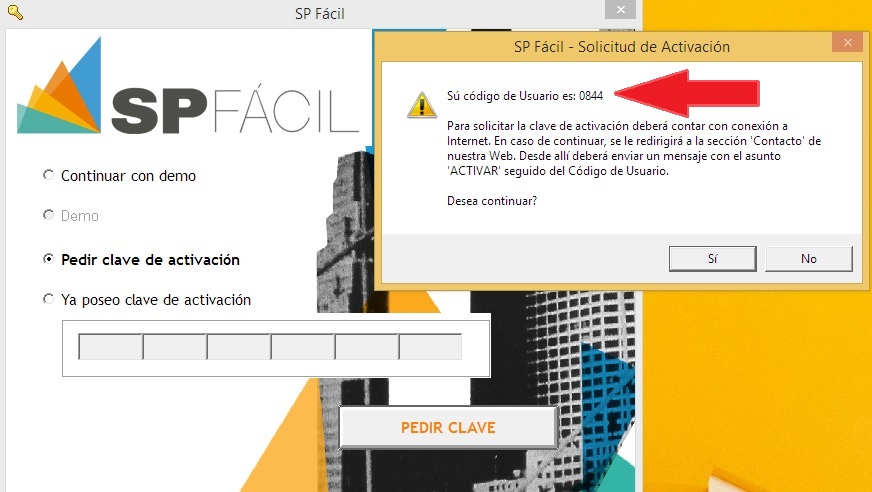This screenshot has height=492, width=872.
Task: Click the 'SP Fácil - Solicitud de Activación' title
Action: click(622, 47)
